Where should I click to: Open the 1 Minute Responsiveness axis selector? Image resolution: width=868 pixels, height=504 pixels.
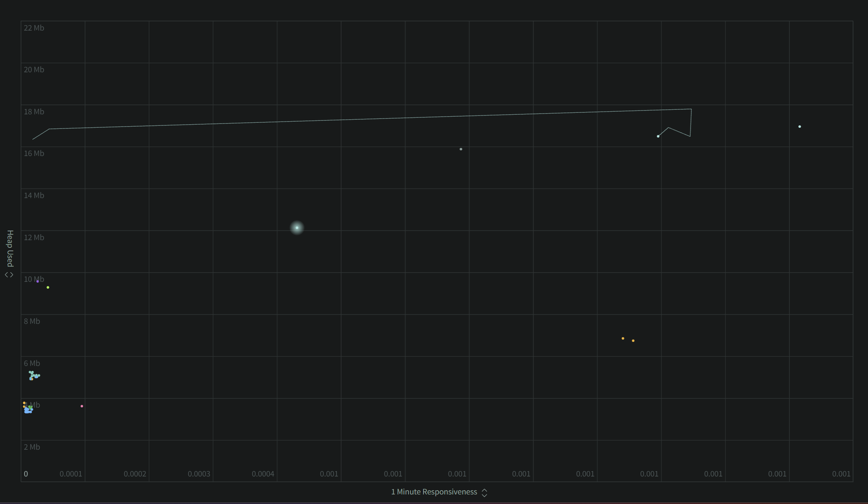pyautogui.click(x=439, y=492)
